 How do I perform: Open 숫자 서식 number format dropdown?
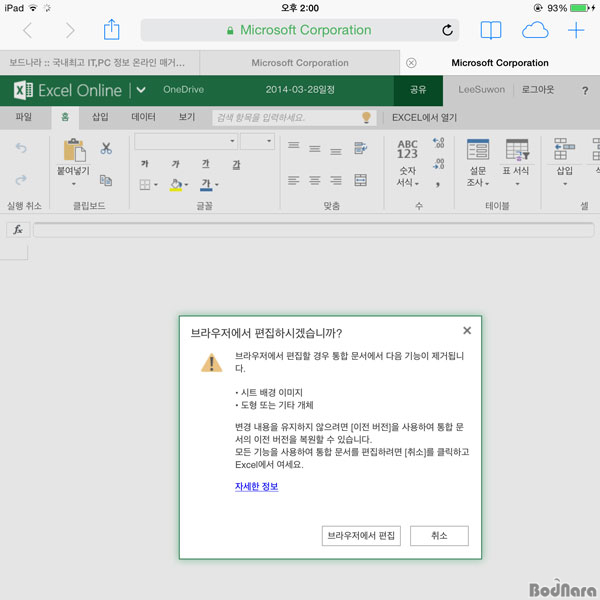click(408, 163)
